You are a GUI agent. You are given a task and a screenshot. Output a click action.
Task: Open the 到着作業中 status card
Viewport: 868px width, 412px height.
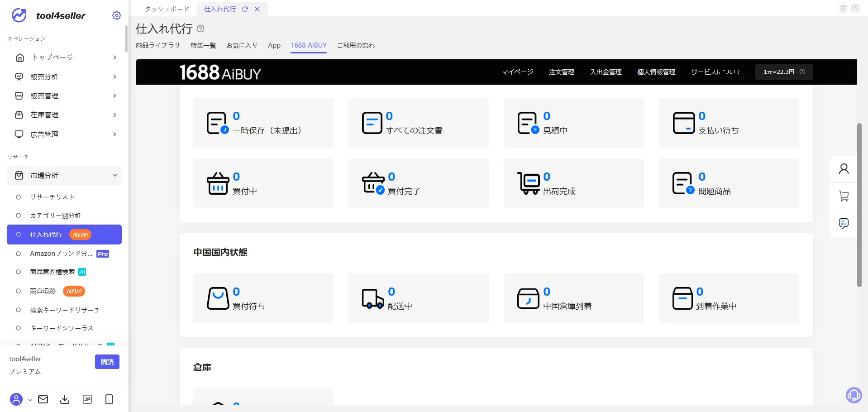coord(729,298)
